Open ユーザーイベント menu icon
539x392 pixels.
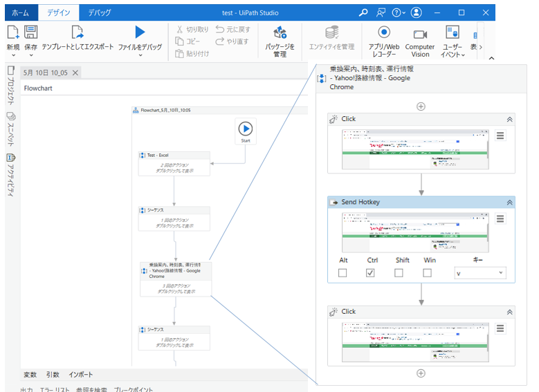pos(453,32)
